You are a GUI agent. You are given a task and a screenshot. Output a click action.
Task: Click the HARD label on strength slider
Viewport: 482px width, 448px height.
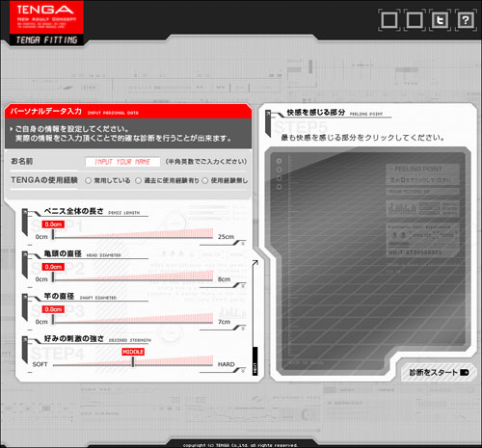coord(226,364)
